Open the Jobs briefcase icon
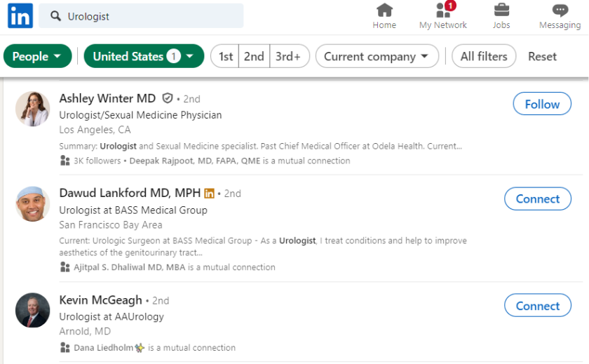Image resolution: width=589 pixels, height=364 pixels. pyautogui.click(x=501, y=11)
